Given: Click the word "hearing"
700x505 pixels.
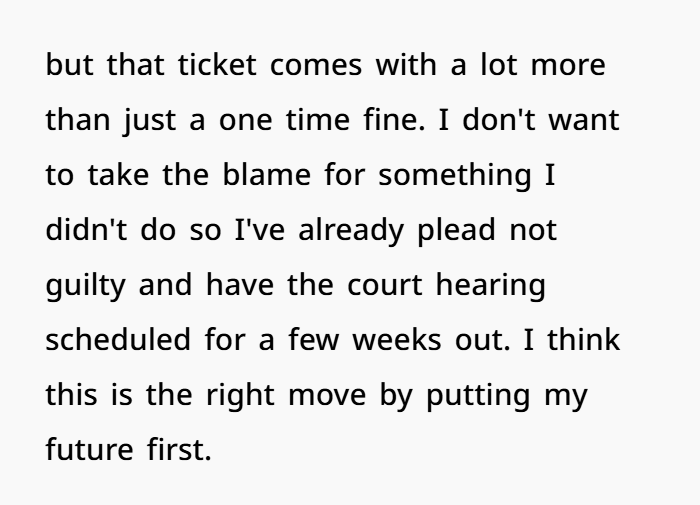Looking at the screenshot, I should [x=491, y=286].
